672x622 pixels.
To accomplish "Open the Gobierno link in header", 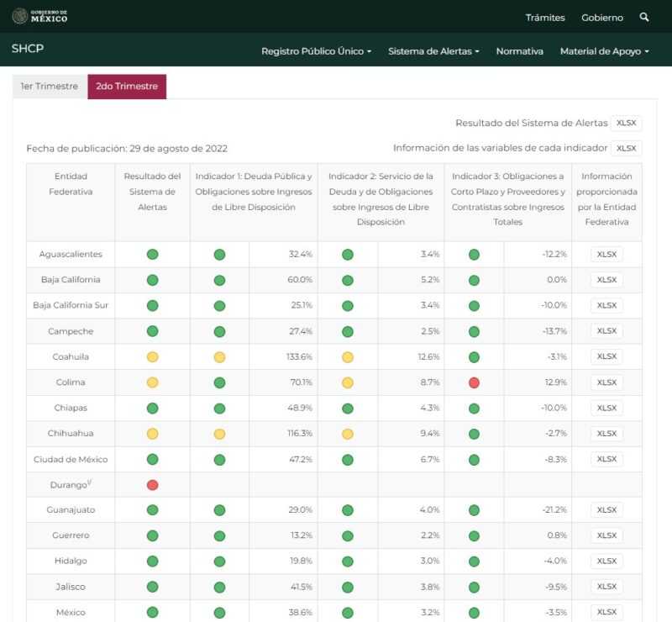I will click(x=602, y=18).
